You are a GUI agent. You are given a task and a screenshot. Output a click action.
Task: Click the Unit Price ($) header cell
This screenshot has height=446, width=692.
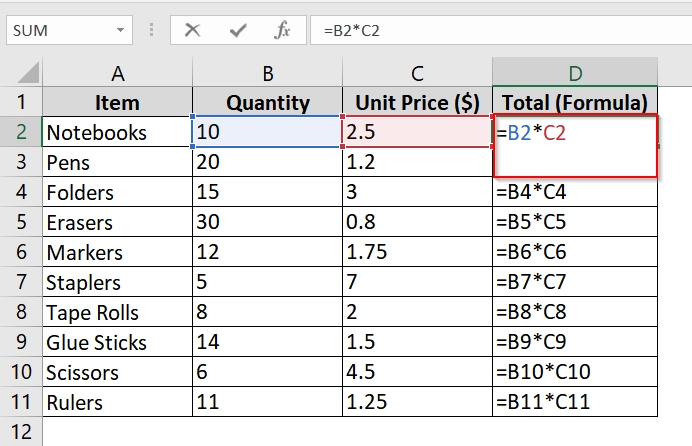(x=417, y=102)
